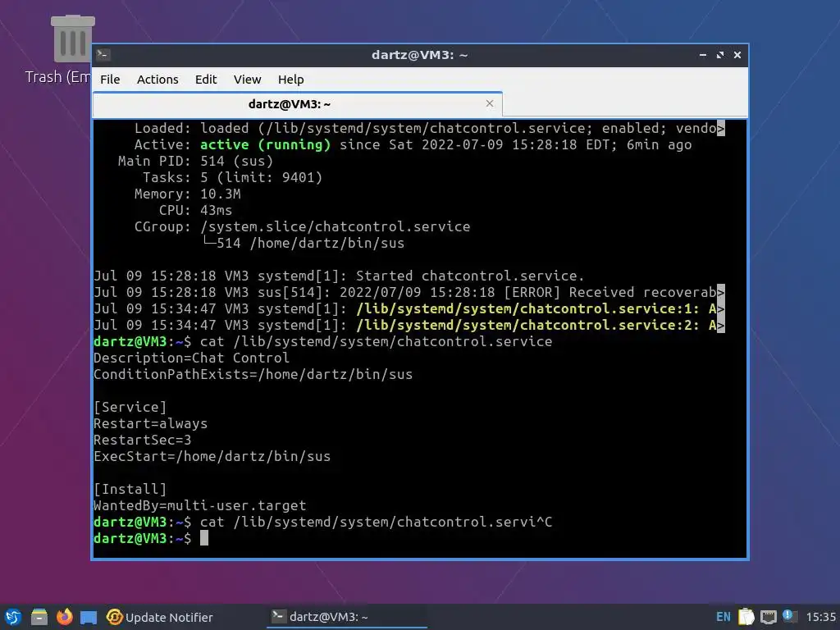Open the Lubuntu application menu launcher
The image size is (840, 630).
click(x=12, y=617)
